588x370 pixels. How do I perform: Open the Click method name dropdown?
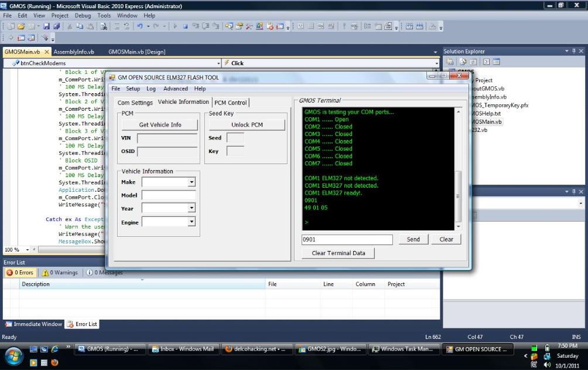[x=436, y=63]
